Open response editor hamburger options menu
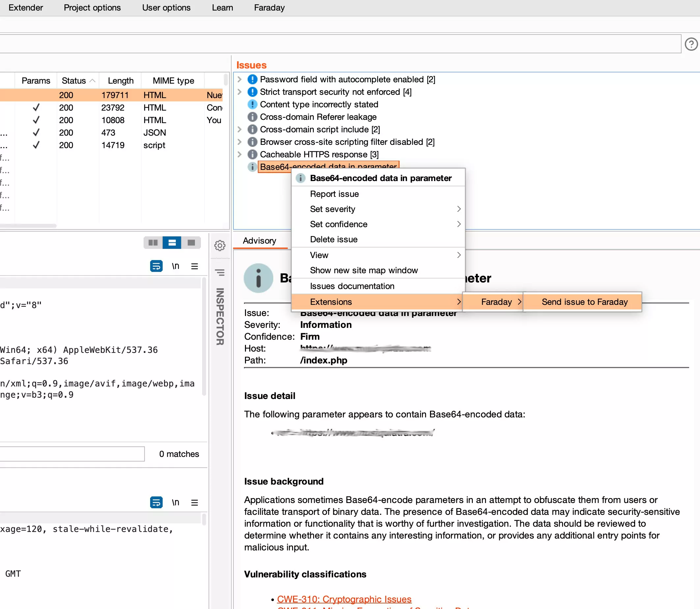 (x=195, y=502)
